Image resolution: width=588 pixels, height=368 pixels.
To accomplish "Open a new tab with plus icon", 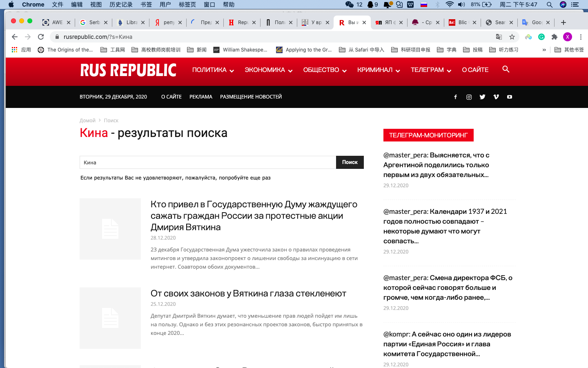I will 563,22.
